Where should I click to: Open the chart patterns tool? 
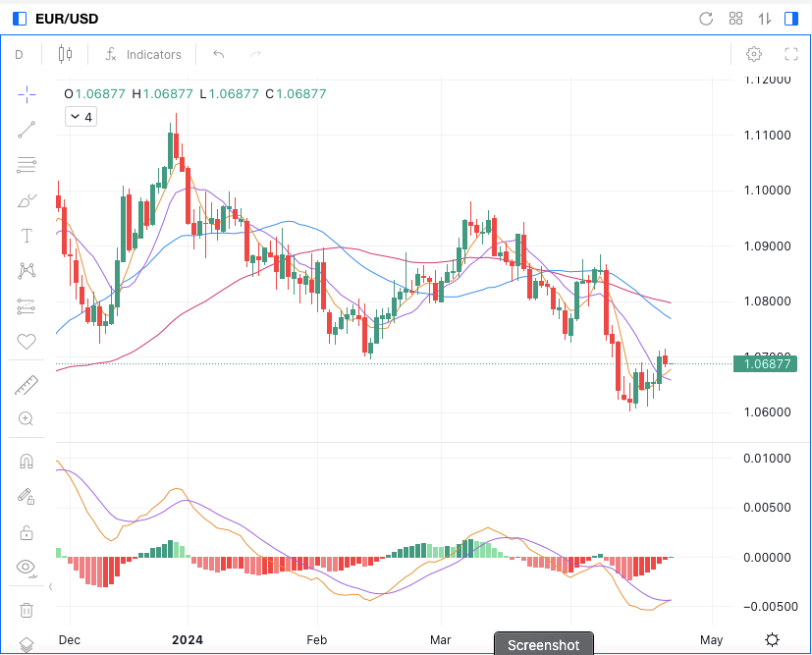tap(27, 271)
